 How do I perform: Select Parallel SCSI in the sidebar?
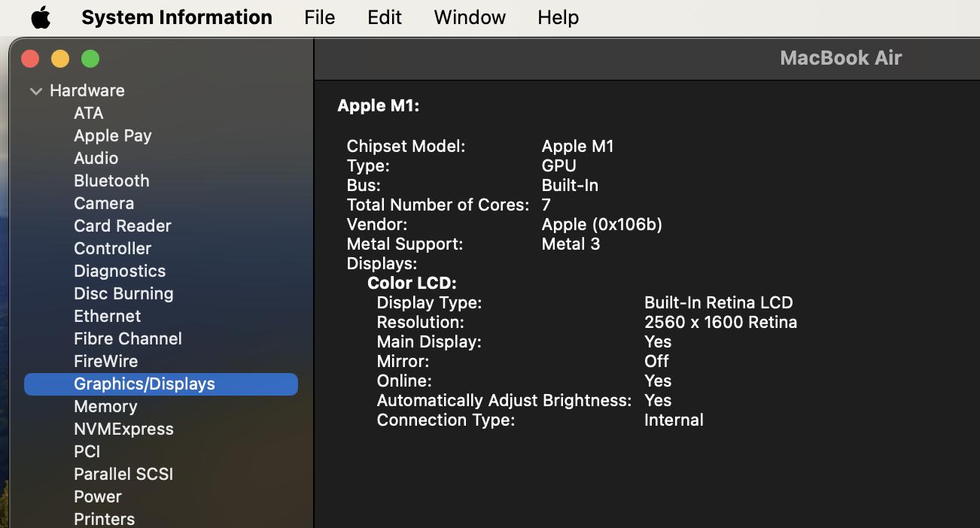123,474
